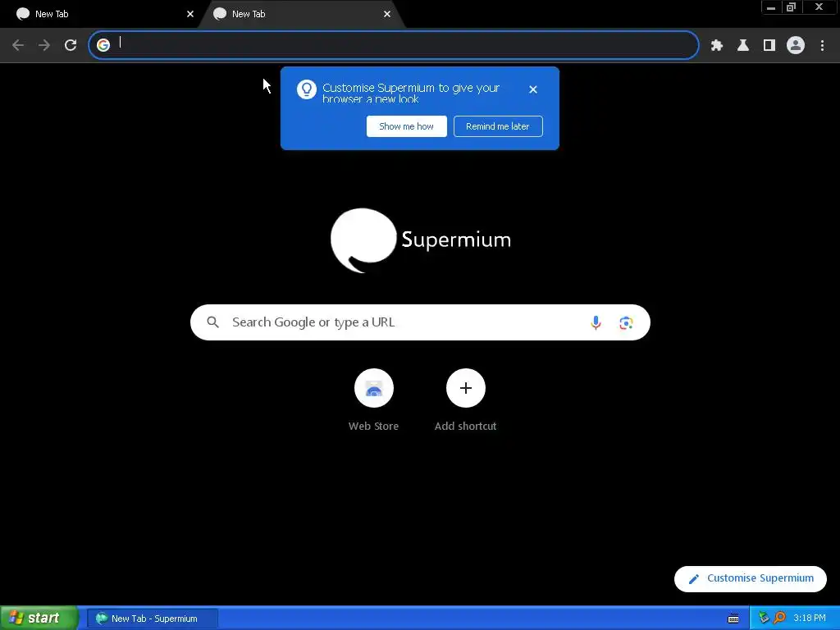
Task: Click the Customise Supermium button
Action: coord(751,578)
